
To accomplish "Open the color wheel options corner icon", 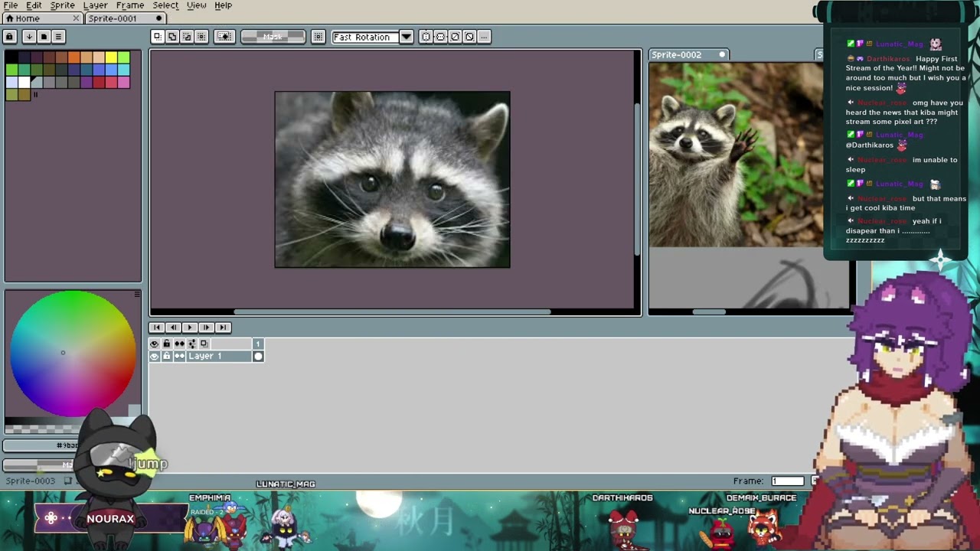I will click(137, 294).
